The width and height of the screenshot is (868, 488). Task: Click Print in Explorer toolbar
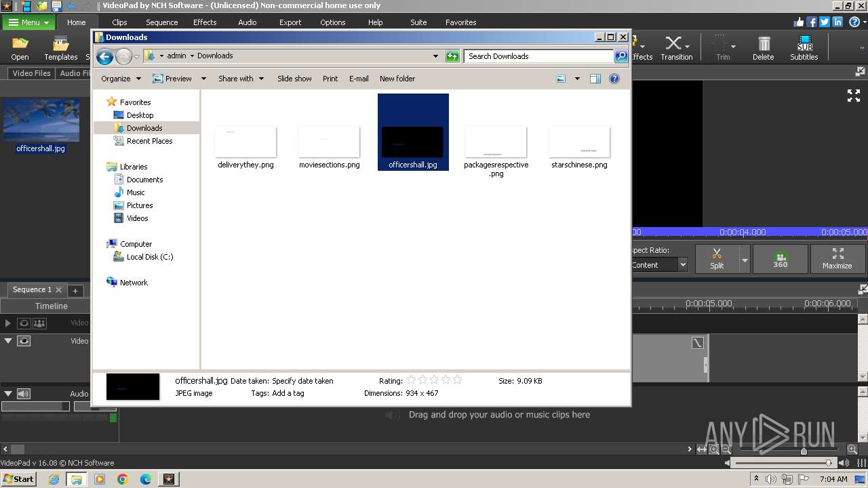(330, 79)
